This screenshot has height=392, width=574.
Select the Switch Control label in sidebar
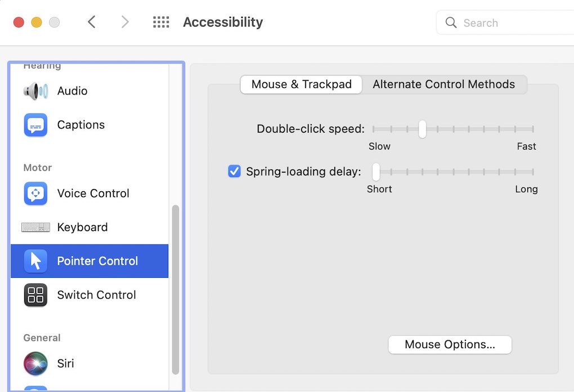point(96,295)
